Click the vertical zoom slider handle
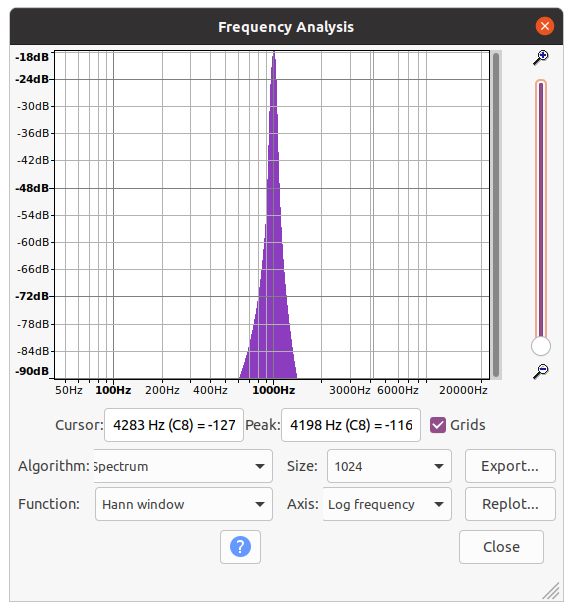This screenshot has height=611, width=573. click(x=541, y=346)
